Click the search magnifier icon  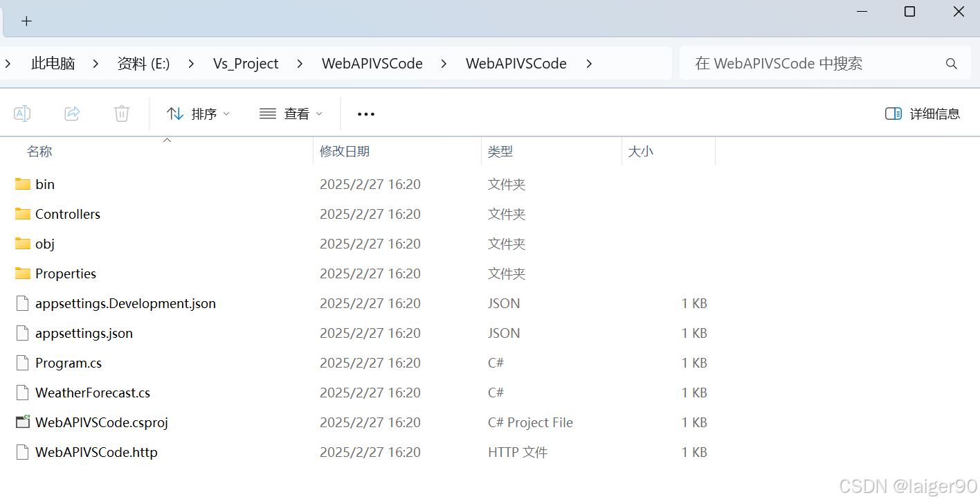click(x=951, y=64)
